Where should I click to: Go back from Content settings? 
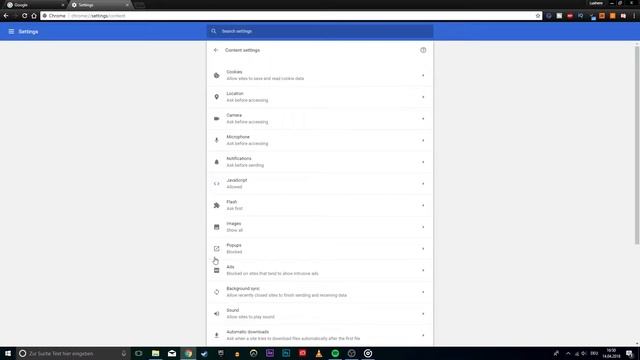click(x=216, y=50)
